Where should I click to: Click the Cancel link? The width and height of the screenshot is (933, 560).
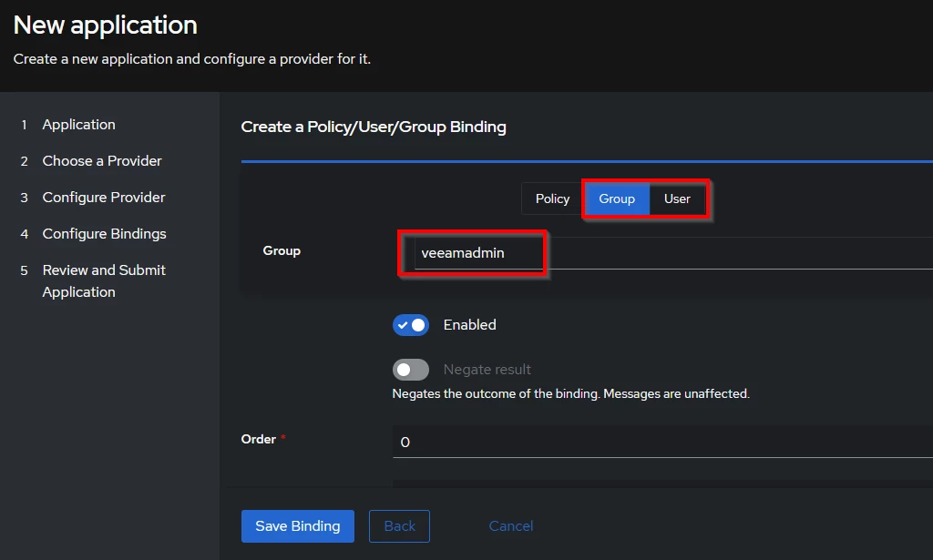point(511,525)
